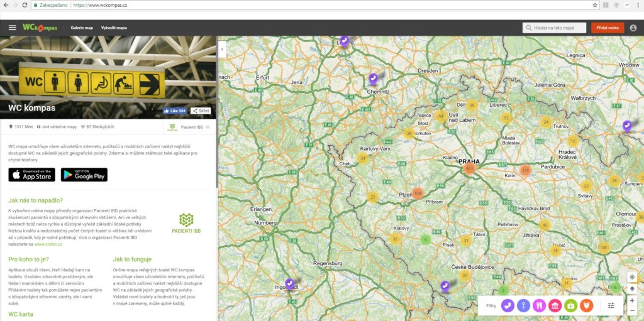Open the cluster of 11 at Znojmo

tap(566, 283)
